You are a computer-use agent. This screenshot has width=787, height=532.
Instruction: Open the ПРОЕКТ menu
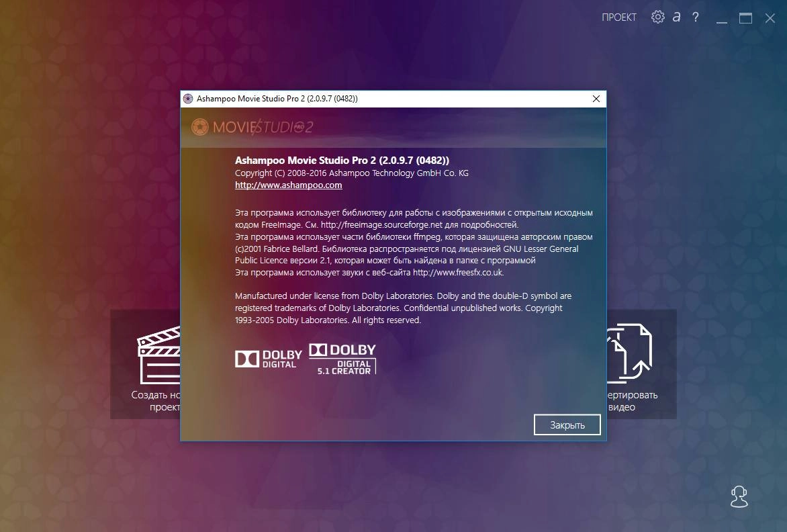[619, 17]
